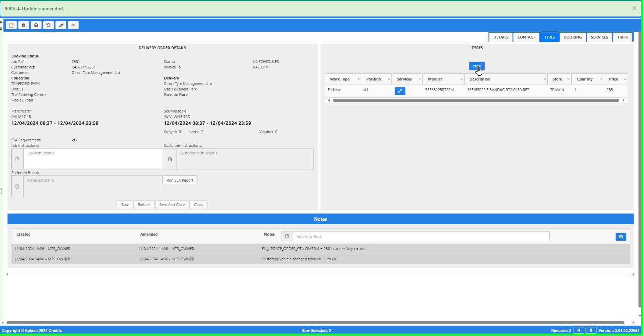The width and height of the screenshot is (644, 336).
Task: Click the Add New Note field
Action: pos(421,236)
